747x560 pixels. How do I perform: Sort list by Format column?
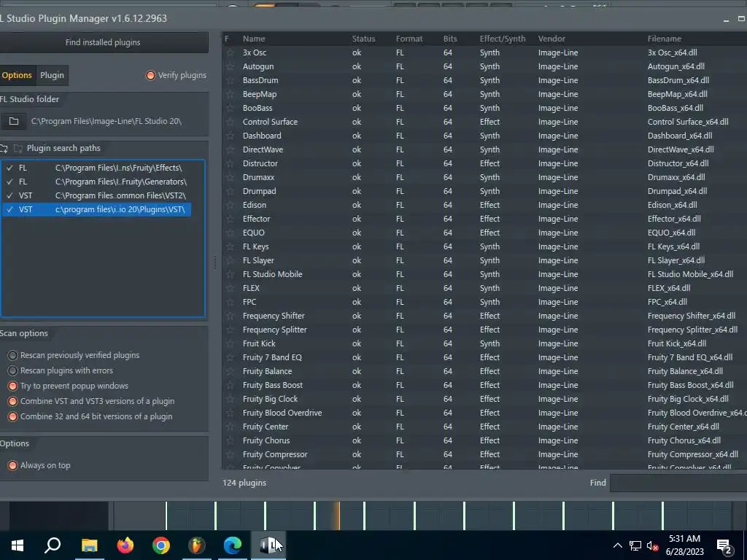(409, 39)
